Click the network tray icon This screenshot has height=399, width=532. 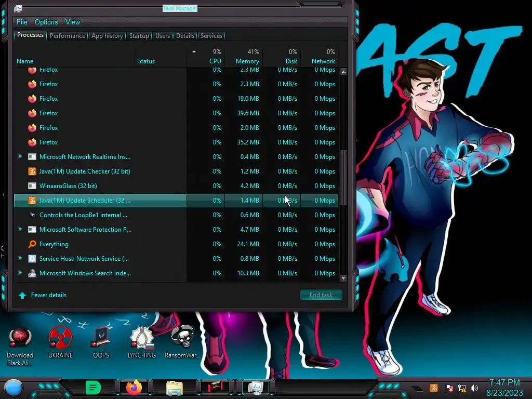tap(462, 388)
